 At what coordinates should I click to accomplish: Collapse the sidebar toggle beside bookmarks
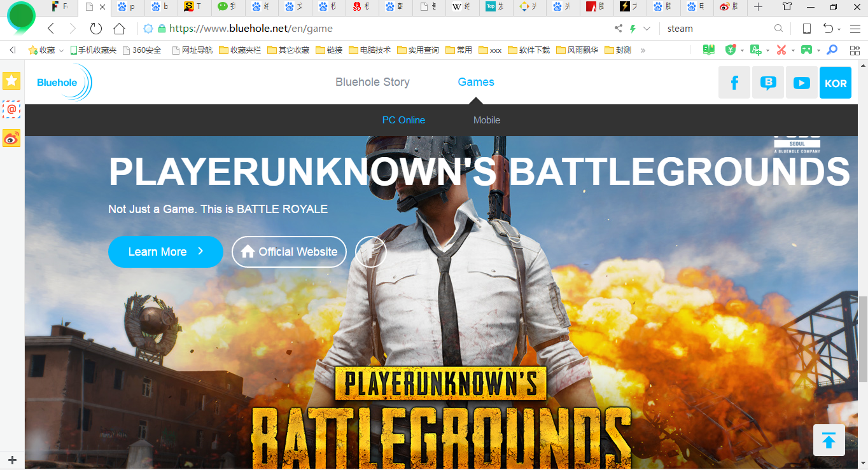point(12,50)
